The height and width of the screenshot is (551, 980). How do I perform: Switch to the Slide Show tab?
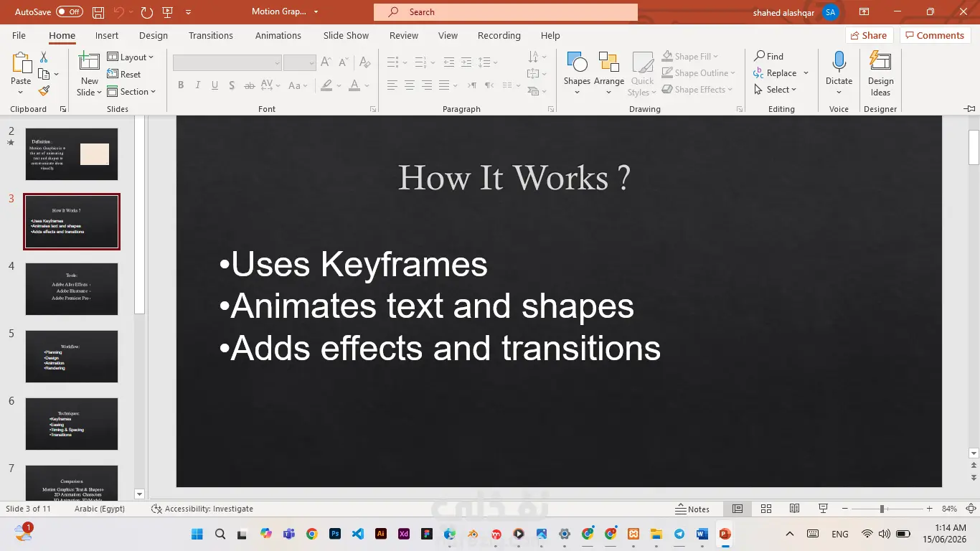coord(346,35)
